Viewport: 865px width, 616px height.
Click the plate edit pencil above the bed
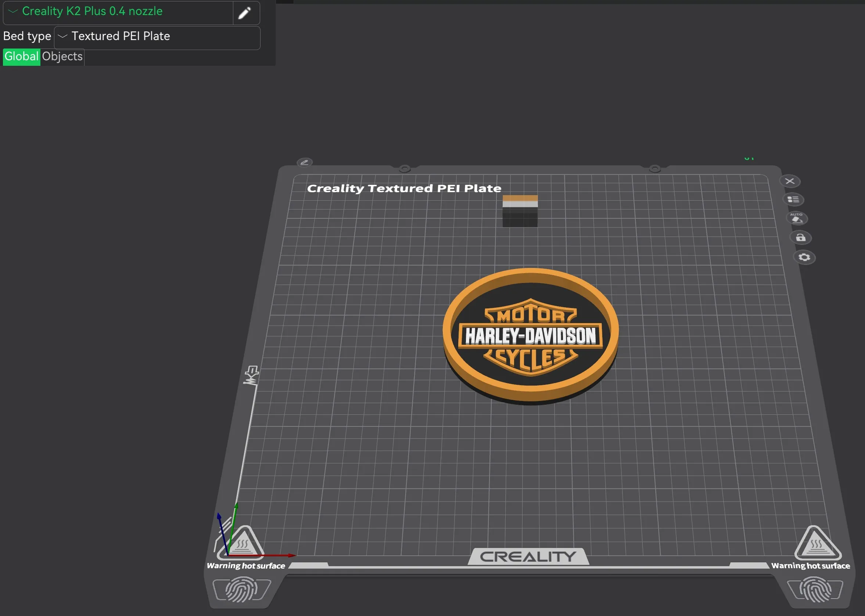(305, 162)
